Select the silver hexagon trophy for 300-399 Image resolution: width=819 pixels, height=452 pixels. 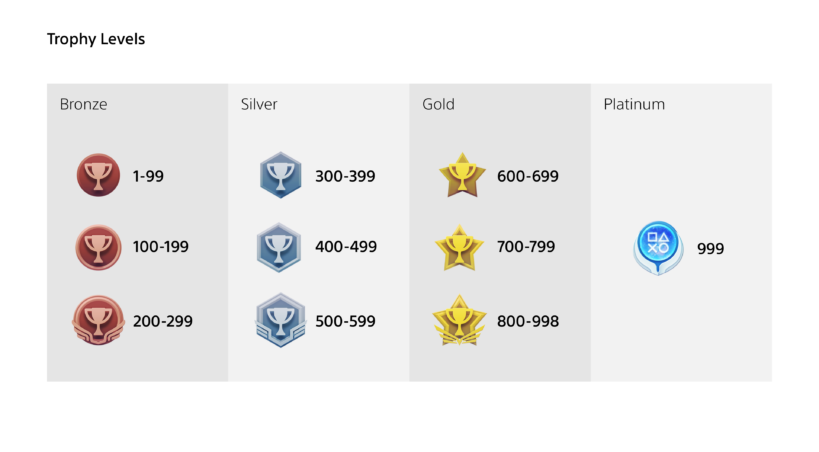[280, 176]
